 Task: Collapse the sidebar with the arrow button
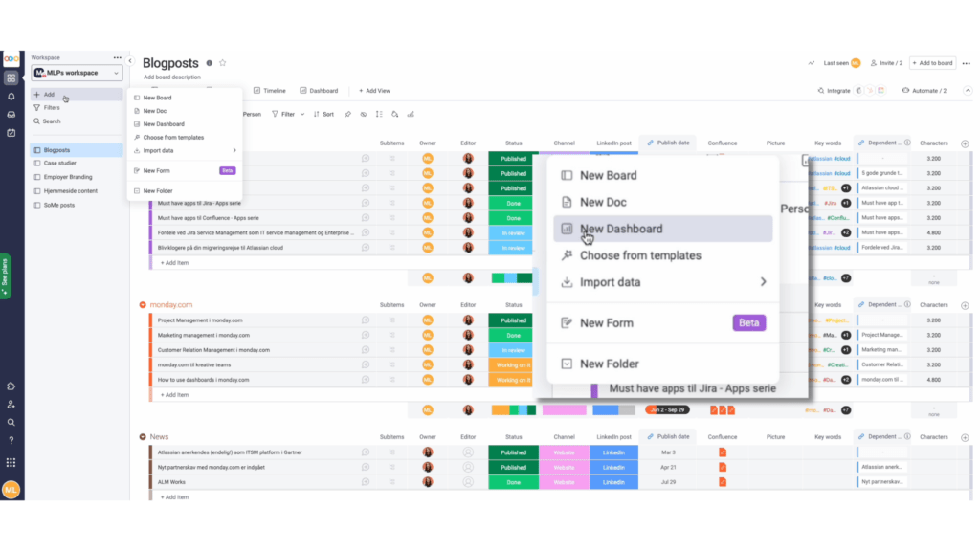[130, 60]
